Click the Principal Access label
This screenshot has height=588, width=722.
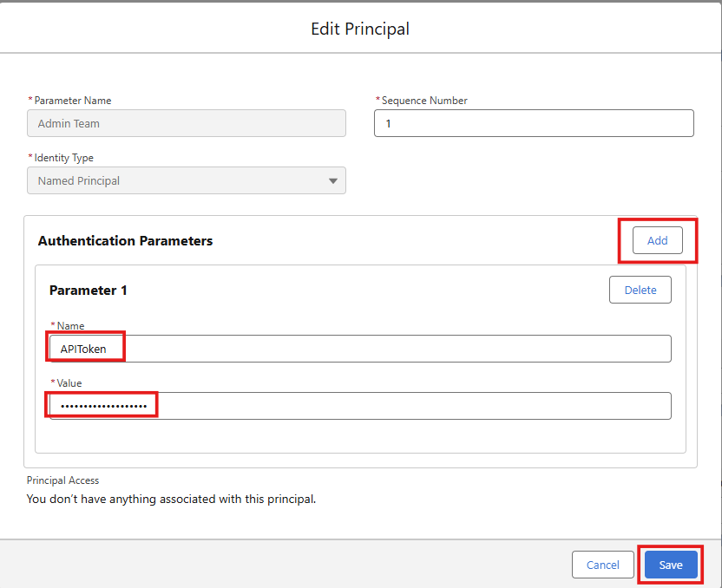(62, 480)
